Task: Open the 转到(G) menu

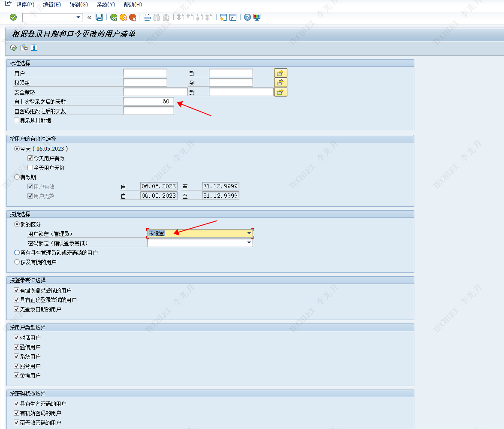Action: pos(78,5)
